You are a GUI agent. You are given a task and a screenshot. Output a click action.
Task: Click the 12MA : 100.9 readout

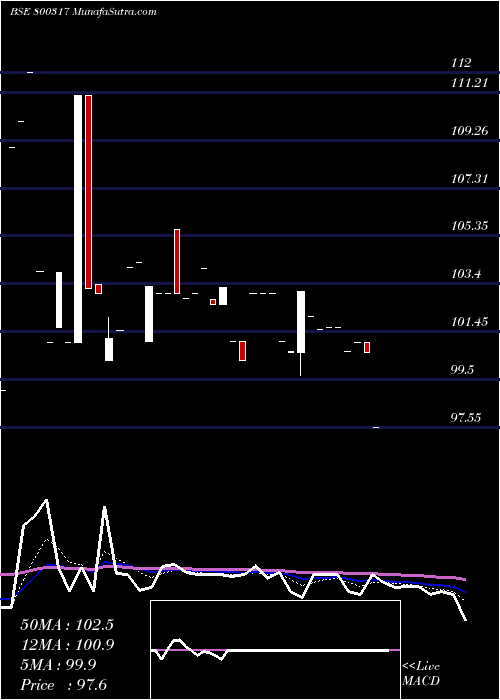pyautogui.click(x=67, y=645)
